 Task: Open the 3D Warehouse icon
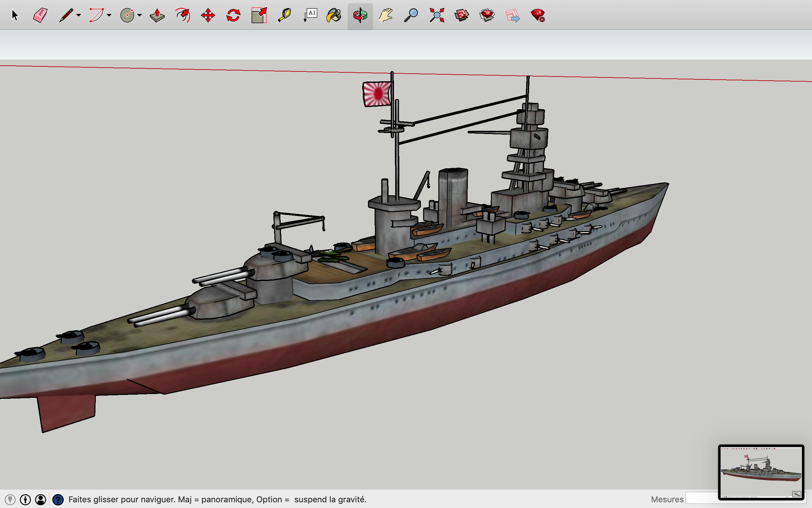(462, 15)
